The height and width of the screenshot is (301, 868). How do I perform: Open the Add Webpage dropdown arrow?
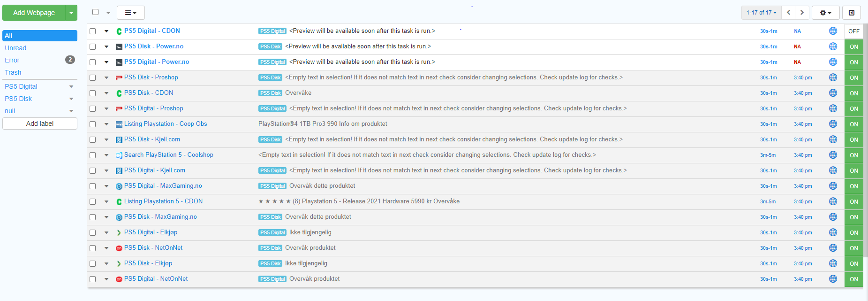pos(71,13)
